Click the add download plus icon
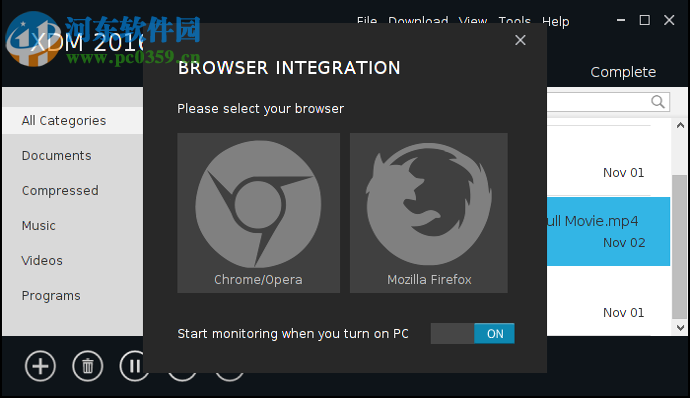 [x=40, y=366]
